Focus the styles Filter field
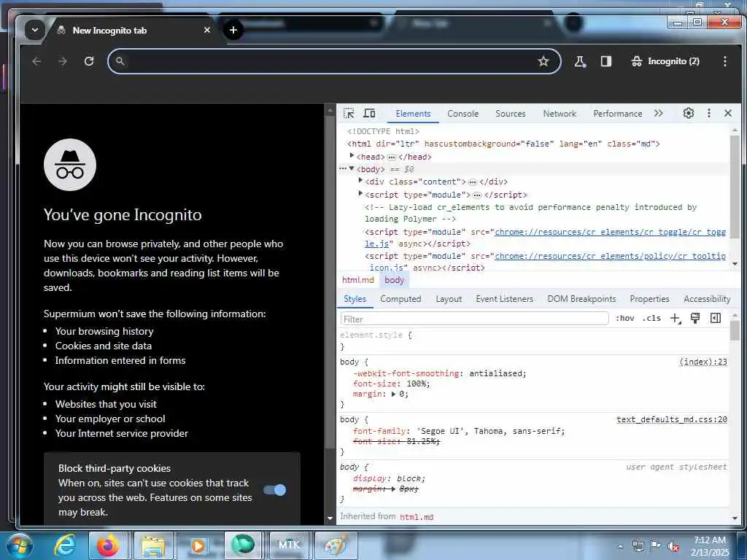The width and height of the screenshot is (747, 560). point(474,319)
